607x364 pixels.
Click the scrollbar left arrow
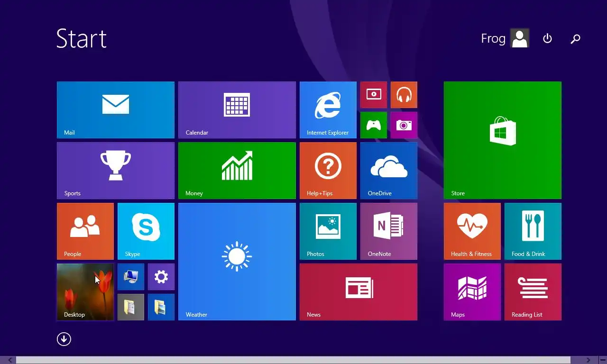point(10,360)
